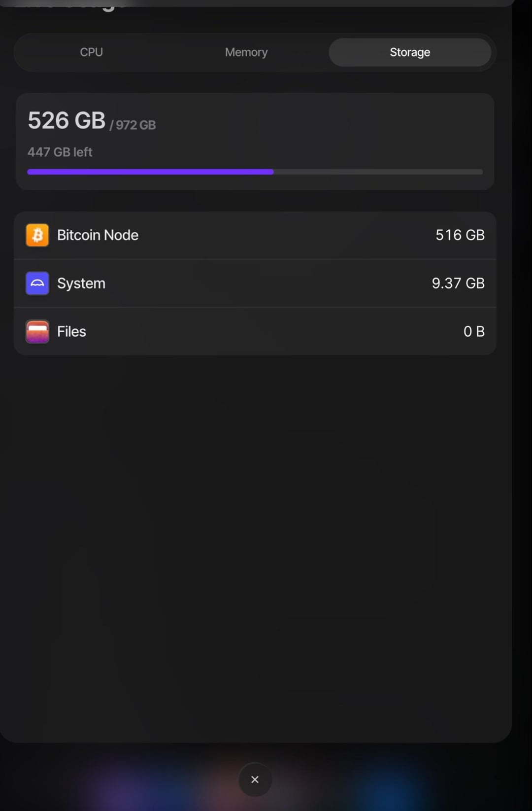Viewport: 532px width, 811px height.
Task: Click the blurred blue glow in the bottom dock
Action: coord(389,784)
